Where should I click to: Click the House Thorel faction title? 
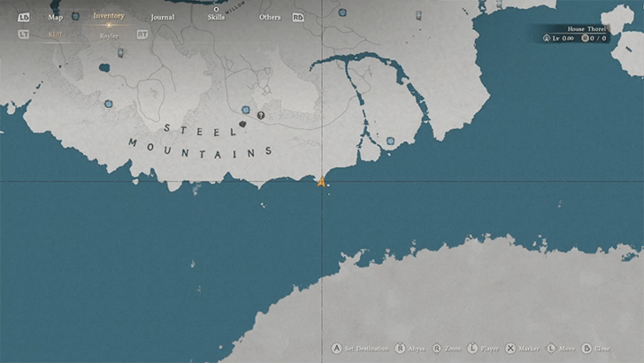click(586, 29)
